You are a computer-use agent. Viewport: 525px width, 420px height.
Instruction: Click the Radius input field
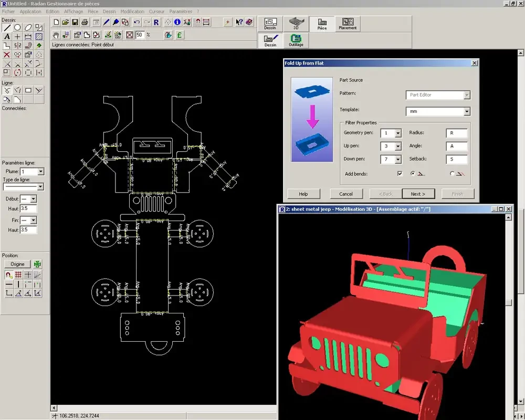(456, 133)
